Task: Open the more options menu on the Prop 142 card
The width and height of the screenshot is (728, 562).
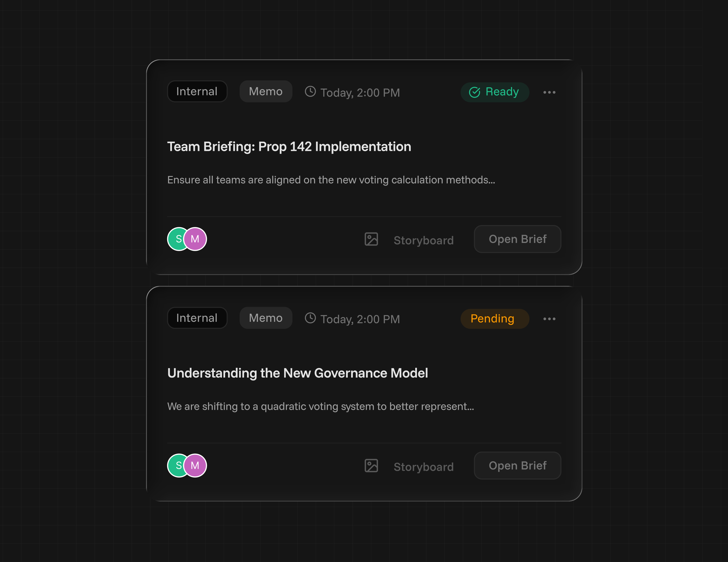Action: click(549, 92)
